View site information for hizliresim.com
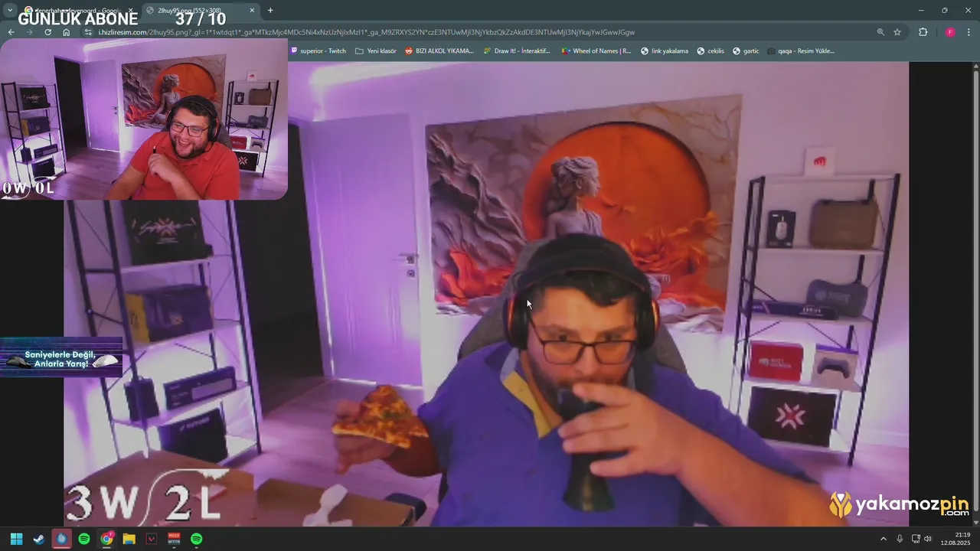The image size is (980, 551). pyautogui.click(x=88, y=32)
